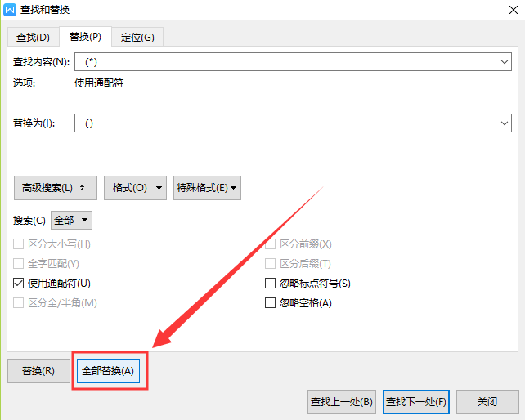Collapse the 高级搜索(L) options
Viewport: 525px width, 420px height.
pyautogui.click(x=56, y=188)
